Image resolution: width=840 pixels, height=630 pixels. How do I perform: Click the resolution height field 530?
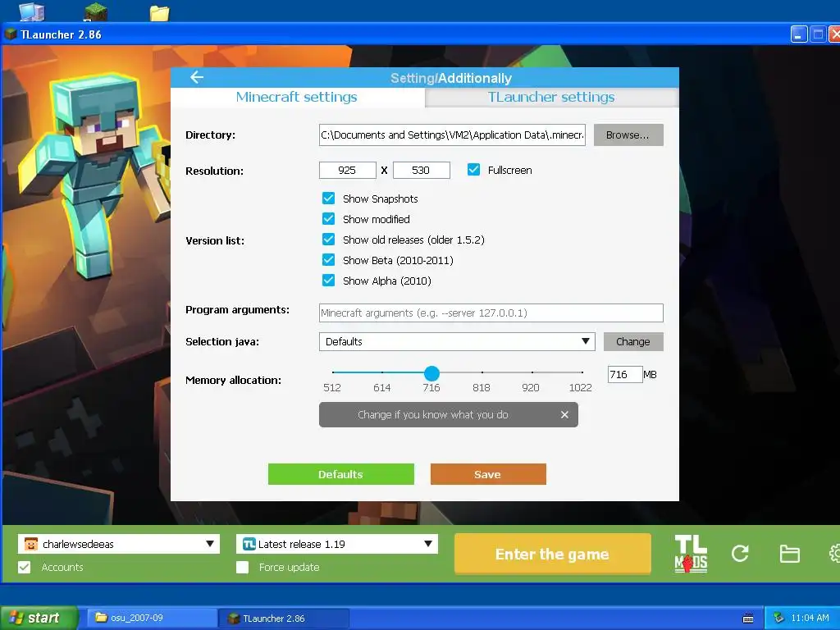click(x=422, y=171)
